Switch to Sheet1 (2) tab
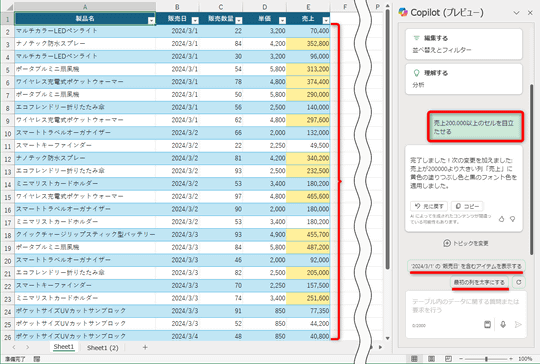The width and height of the screenshot is (540, 364). 103,347
